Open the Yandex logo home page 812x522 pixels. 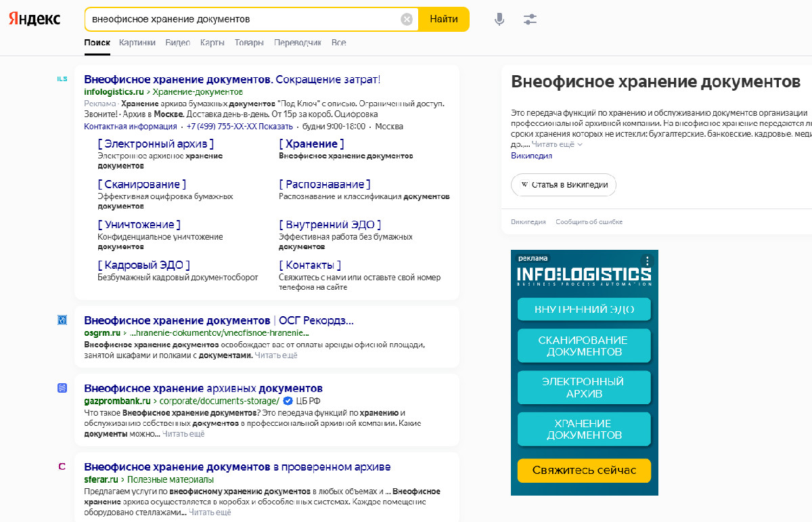tap(35, 19)
